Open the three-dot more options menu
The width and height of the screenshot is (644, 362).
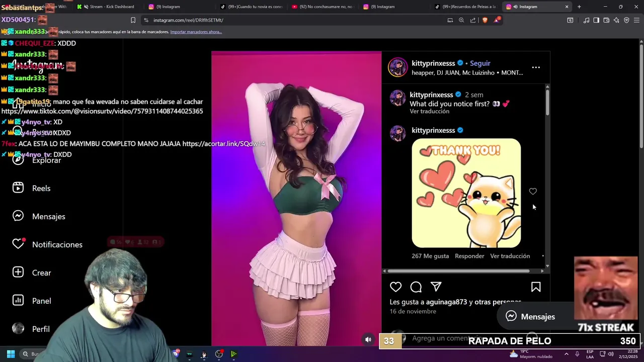[x=536, y=67]
